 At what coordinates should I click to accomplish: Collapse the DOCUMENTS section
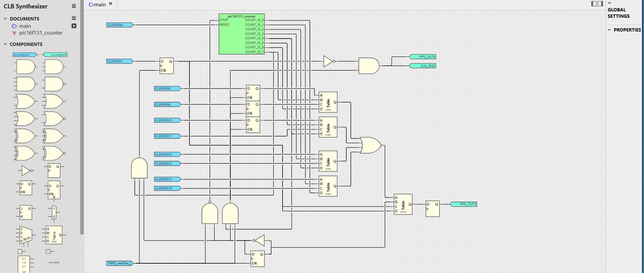pyautogui.click(x=5, y=19)
